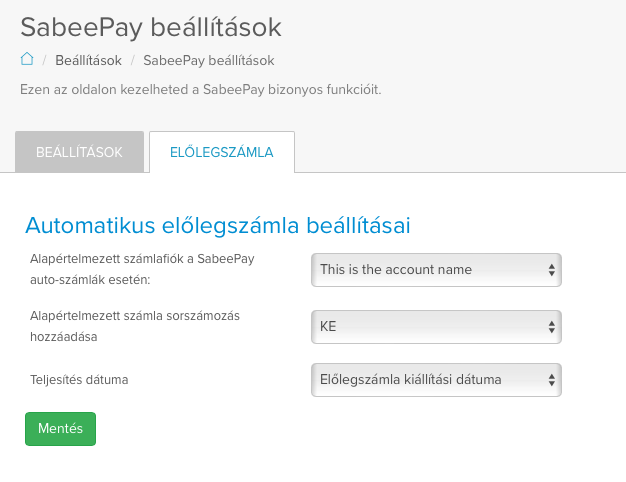Click the 'Automatikus előlegszámla beállításai' heading
The image size is (626, 482).
pos(218,225)
